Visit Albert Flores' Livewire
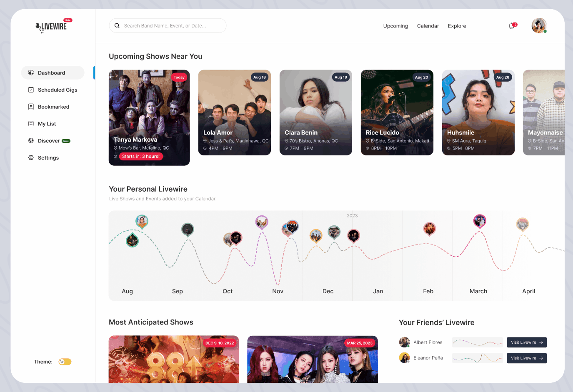This screenshot has width=573, height=392. pos(526,342)
